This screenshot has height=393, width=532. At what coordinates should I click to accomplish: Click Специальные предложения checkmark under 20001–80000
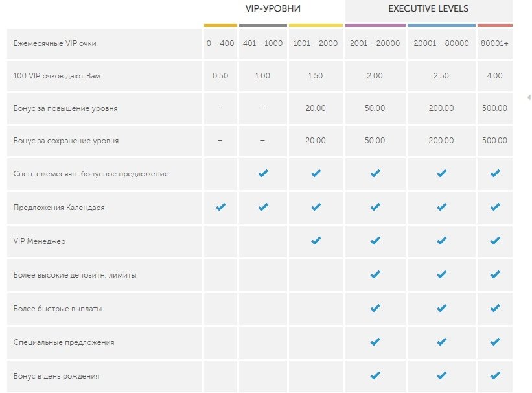click(x=441, y=341)
